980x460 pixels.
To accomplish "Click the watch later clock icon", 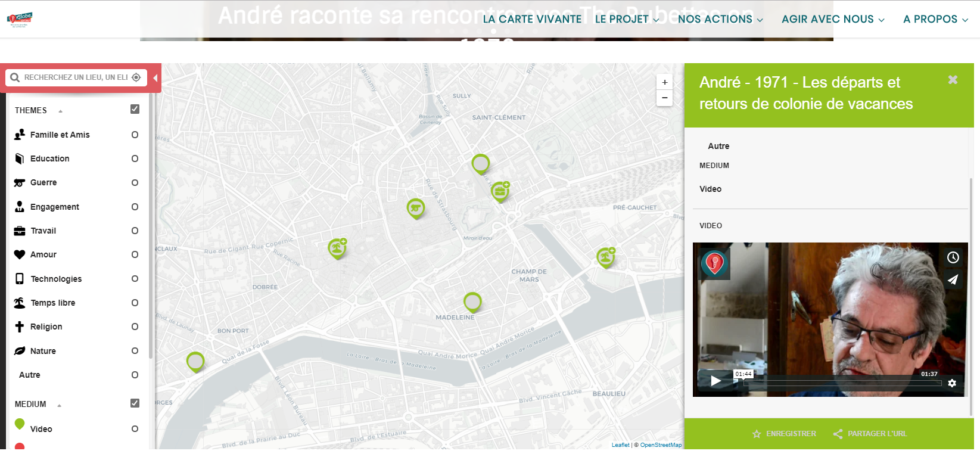I will pyautogui.click(x=953, y=257).
